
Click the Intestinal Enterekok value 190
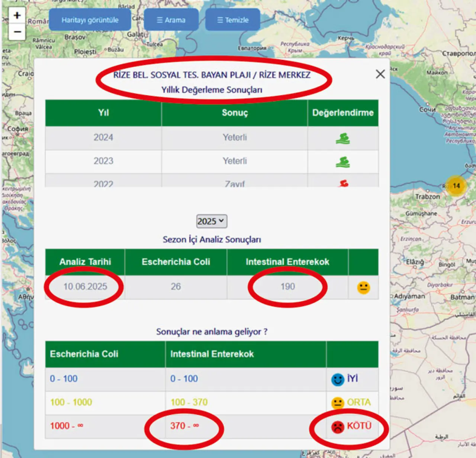click(287, 287)
